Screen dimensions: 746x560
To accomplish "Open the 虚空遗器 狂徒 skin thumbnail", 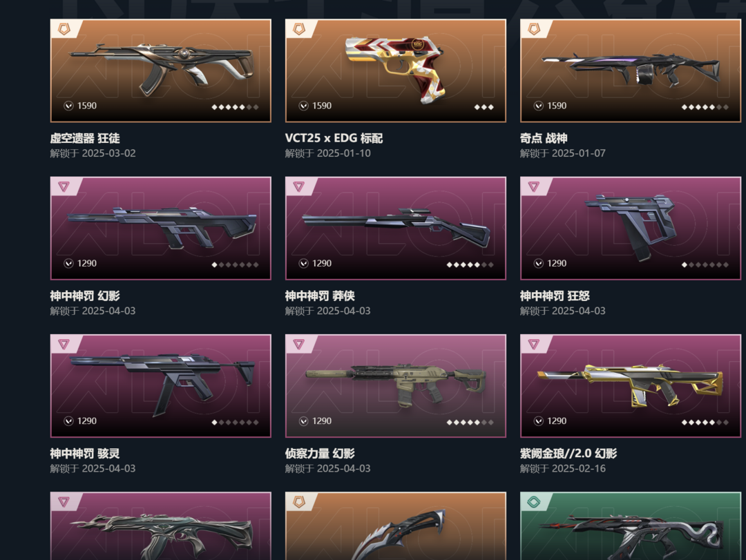I will (161, 70).
